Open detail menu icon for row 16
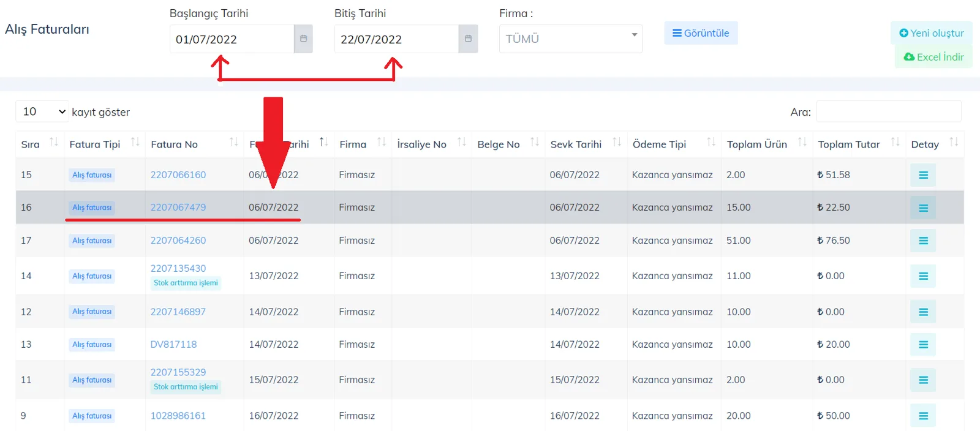The image size is (980, 431). pos(923,208)
